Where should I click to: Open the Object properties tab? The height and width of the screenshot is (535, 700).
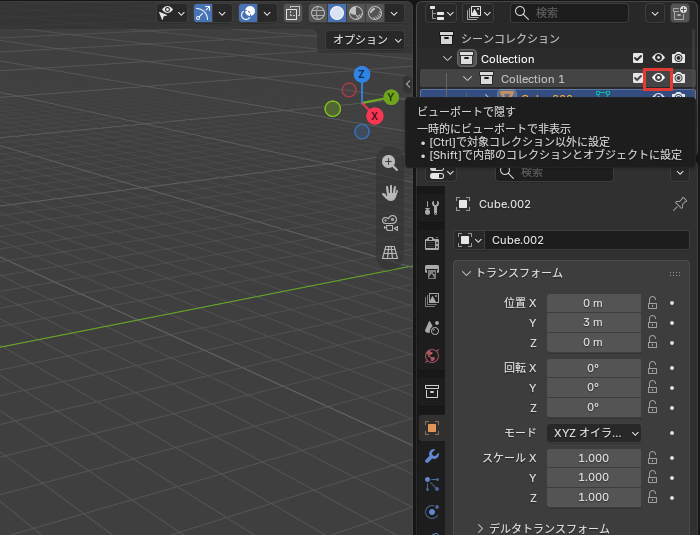pos(432,428)
